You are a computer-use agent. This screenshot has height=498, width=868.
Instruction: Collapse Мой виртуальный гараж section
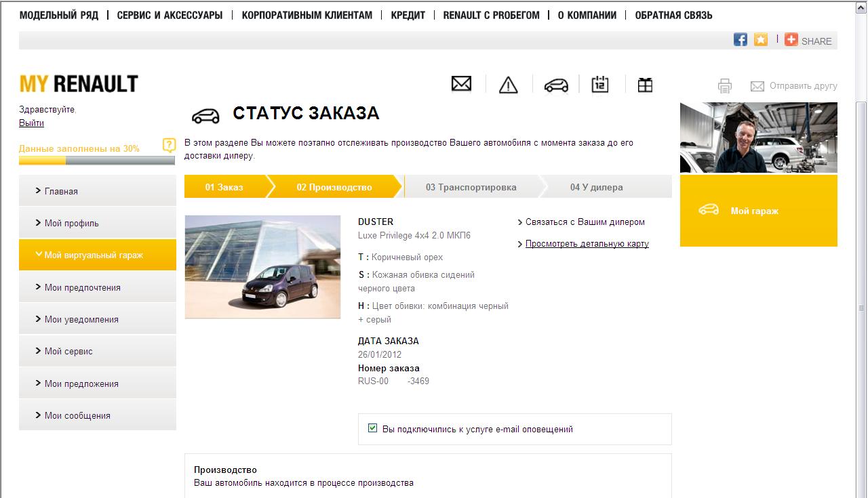[98, 255]
